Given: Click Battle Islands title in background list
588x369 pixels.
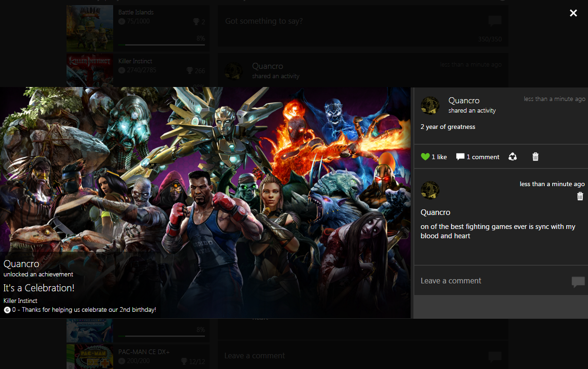Looking at the screenshot, I should 136,12.
